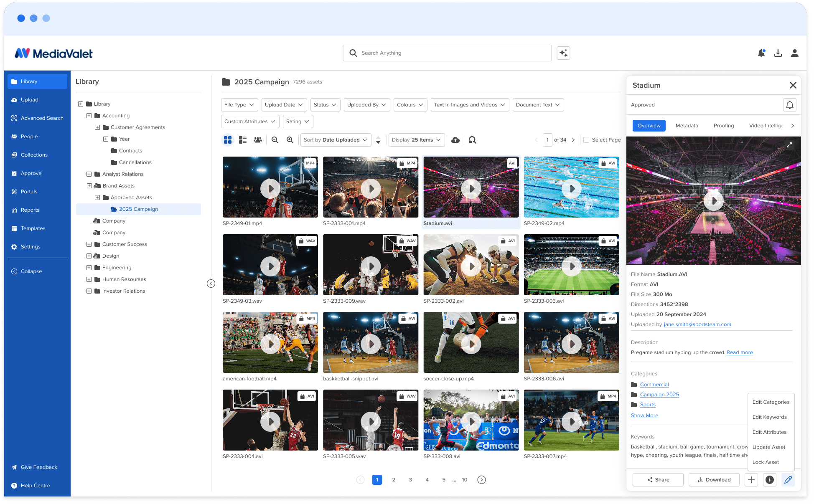Open the Colours filter dropdown

tap(410, 105)
